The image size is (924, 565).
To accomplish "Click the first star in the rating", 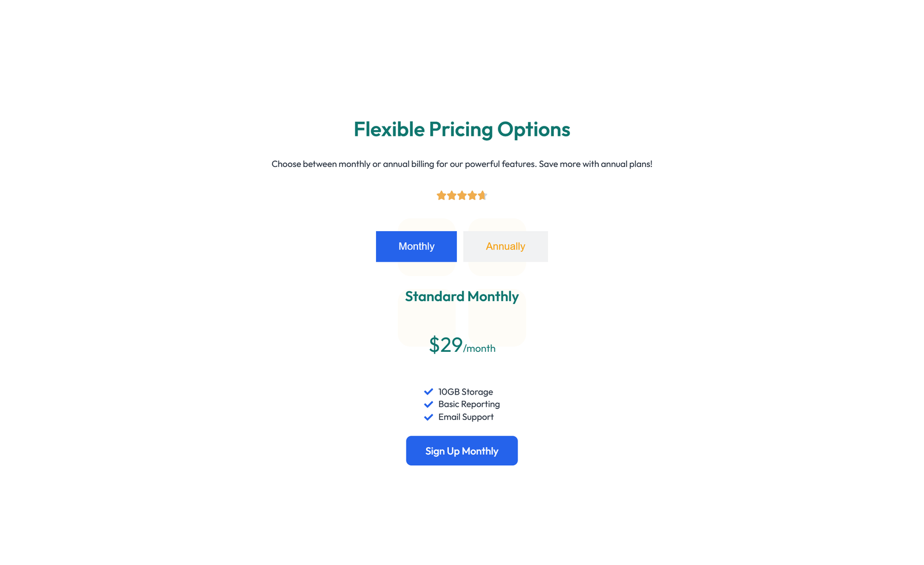I will pos(442,195).
